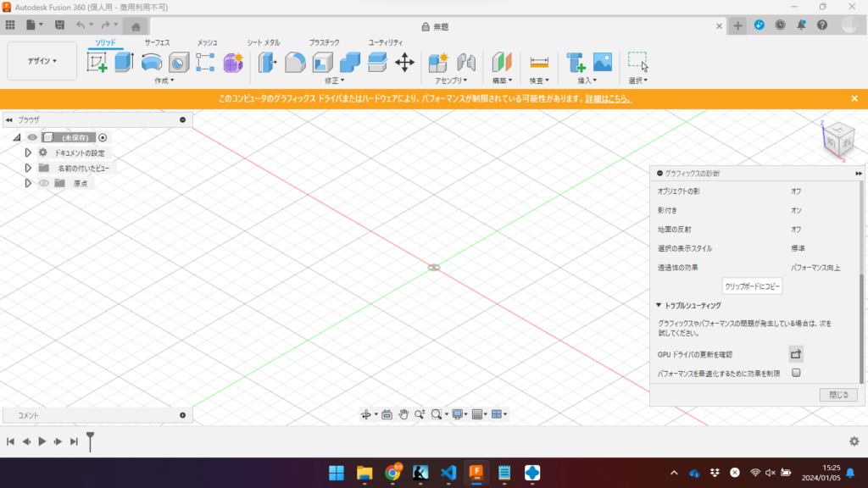Select the Insert Derive tool

576,62
